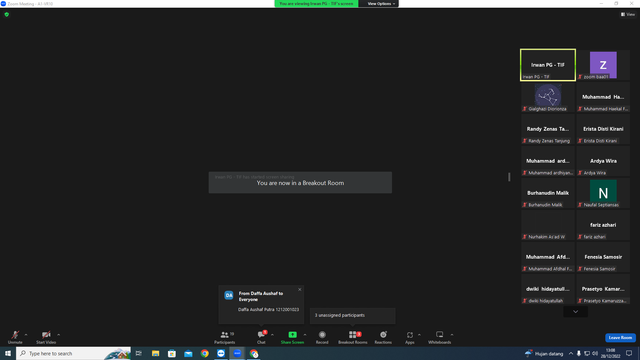Select the Naufal Septiansas participant tile
640x360 pixels.
603,193
